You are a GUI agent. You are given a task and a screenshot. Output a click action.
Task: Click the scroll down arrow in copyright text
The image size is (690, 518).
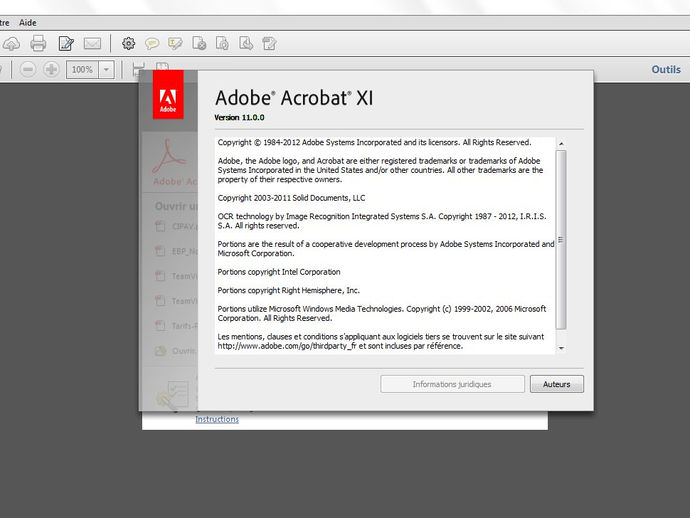[x=561, y=348]
